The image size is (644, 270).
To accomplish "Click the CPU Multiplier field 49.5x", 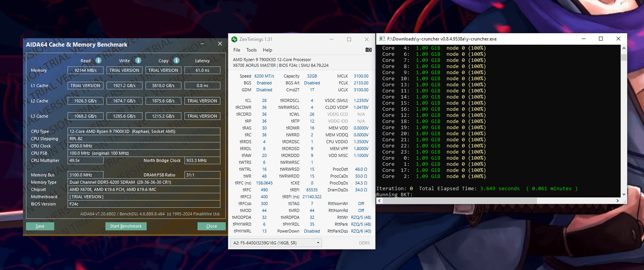I will tap(86, 160).
